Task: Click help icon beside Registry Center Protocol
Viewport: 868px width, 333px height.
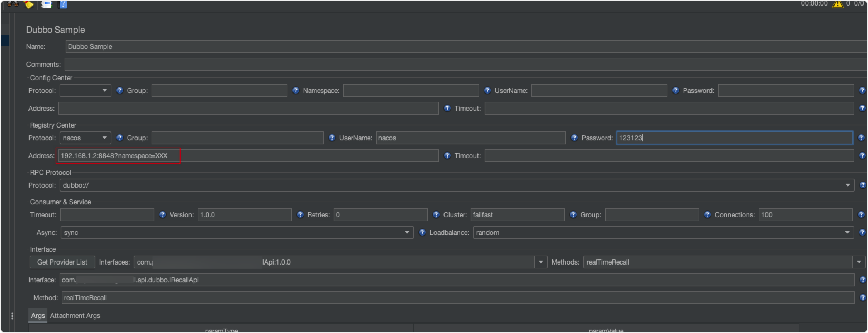Action: 120,138
